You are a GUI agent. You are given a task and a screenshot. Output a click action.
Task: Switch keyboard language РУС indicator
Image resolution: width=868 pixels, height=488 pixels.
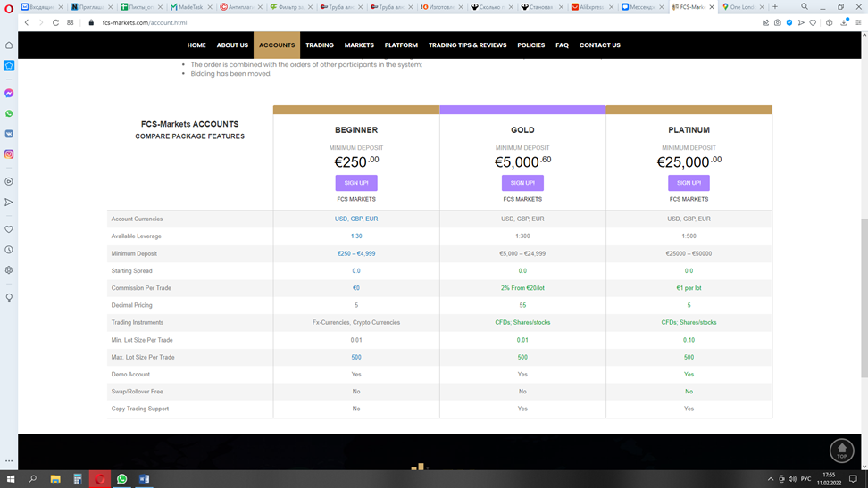click(805, 478)
